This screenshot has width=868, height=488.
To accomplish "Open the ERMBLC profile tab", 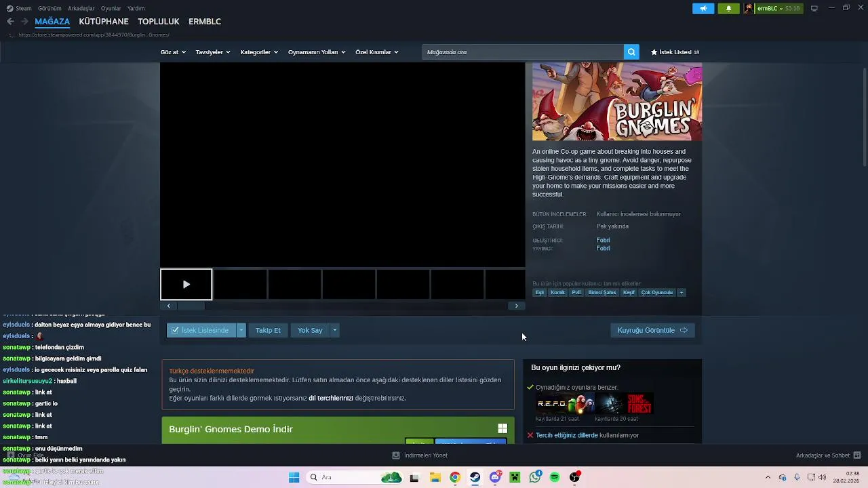I will (x=205, y=22).
